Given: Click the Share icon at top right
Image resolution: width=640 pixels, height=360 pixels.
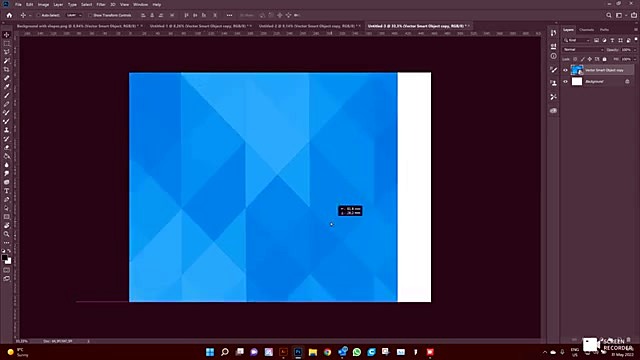Looking at the screenshot, I should [x=634, y=15].
